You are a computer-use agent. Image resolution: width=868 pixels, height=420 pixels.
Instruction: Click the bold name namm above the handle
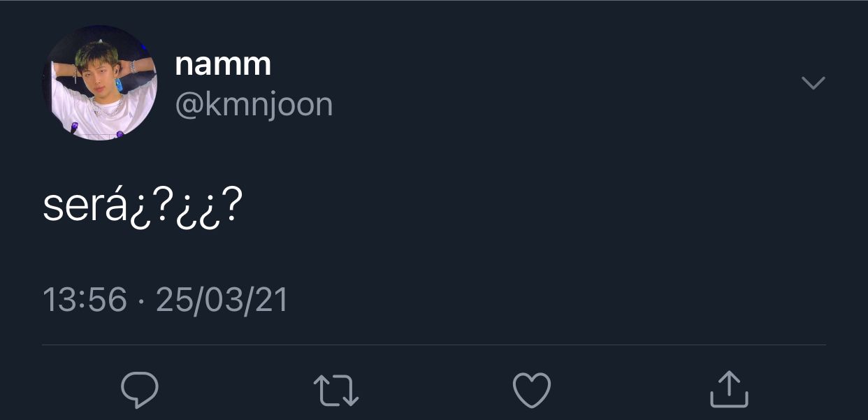[223, 64]
